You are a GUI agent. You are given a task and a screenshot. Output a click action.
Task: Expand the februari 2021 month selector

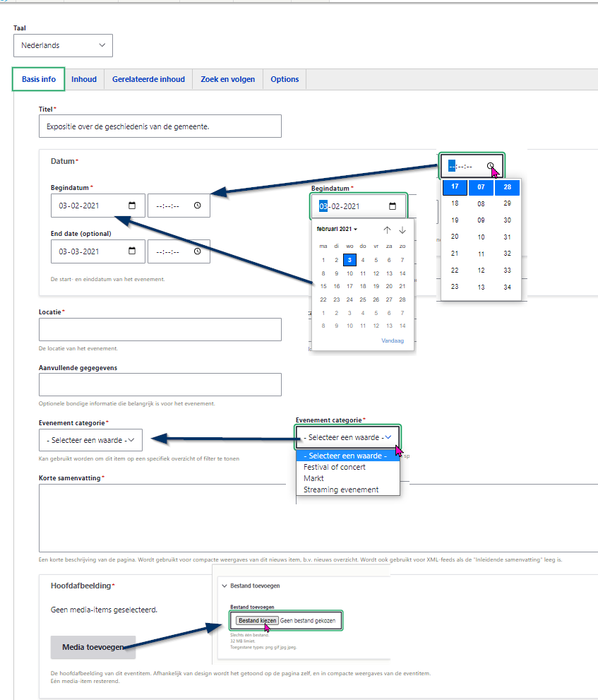(337, 230)
